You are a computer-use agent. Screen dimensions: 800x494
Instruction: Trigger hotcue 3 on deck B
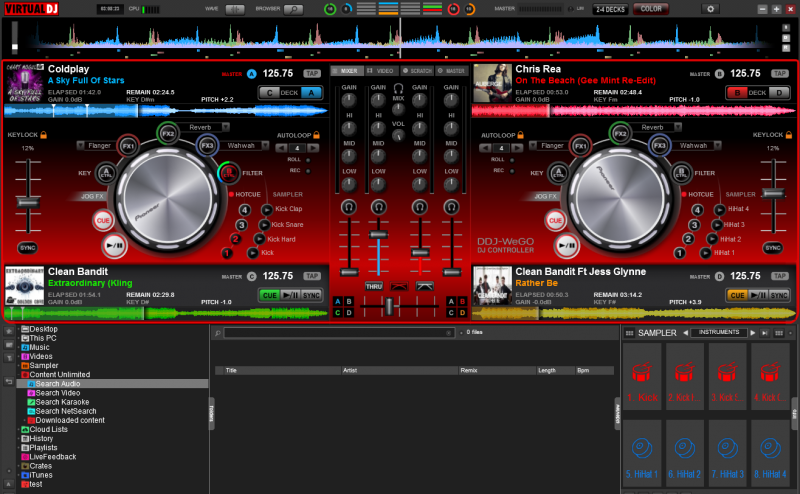[694, 225]
